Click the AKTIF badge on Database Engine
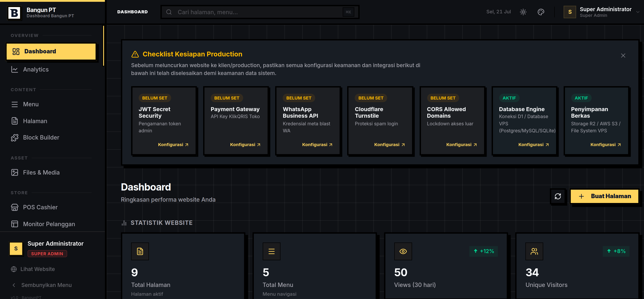Screen dimensions: 644x299 coord(509,98)
